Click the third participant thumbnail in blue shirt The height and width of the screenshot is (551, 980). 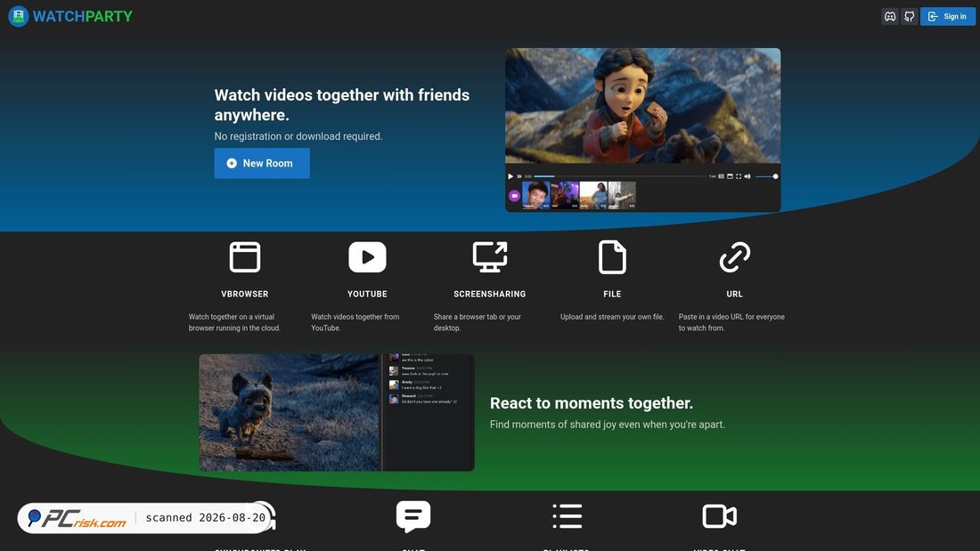(x=593, y=195)
